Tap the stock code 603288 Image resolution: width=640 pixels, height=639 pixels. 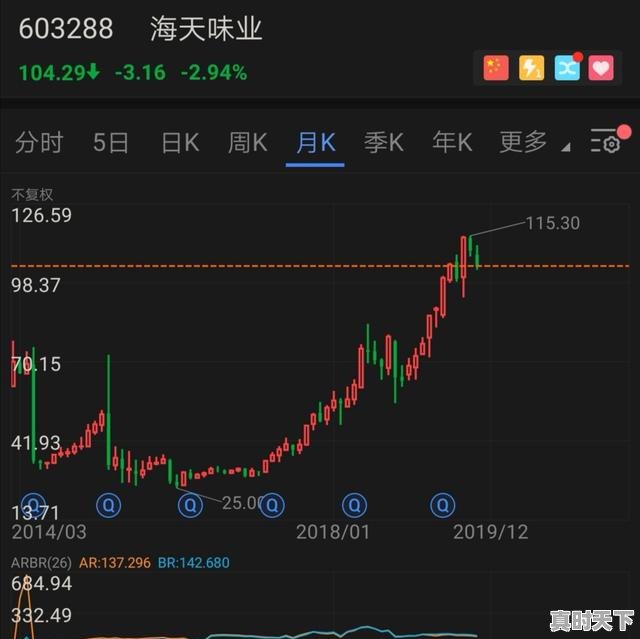(66, 28)
